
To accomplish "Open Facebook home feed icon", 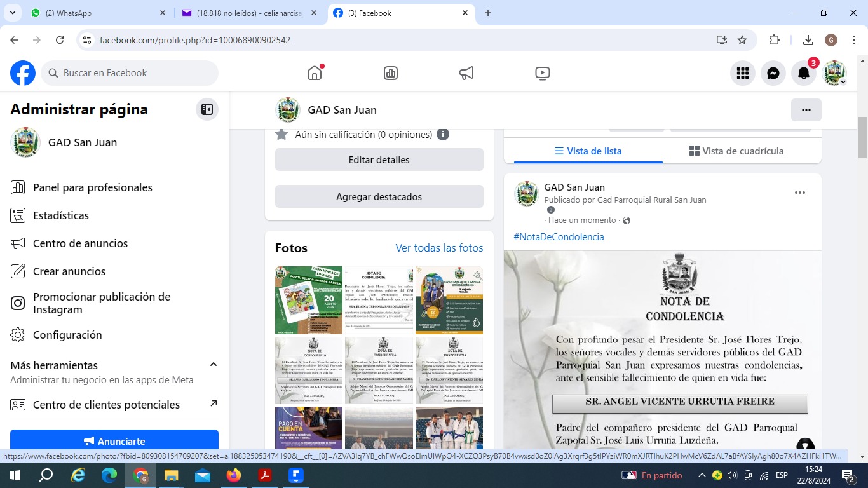I will coord(315,73).
